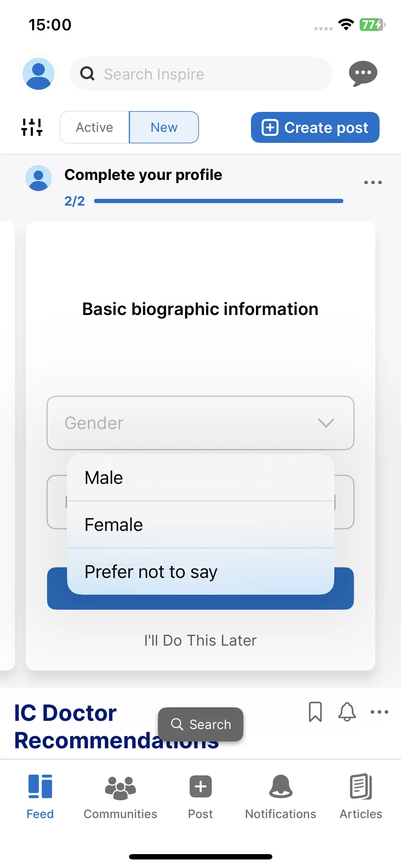Open the messages chat bubble icon
This screenshot has height=868, width=401.
(363, 73)
